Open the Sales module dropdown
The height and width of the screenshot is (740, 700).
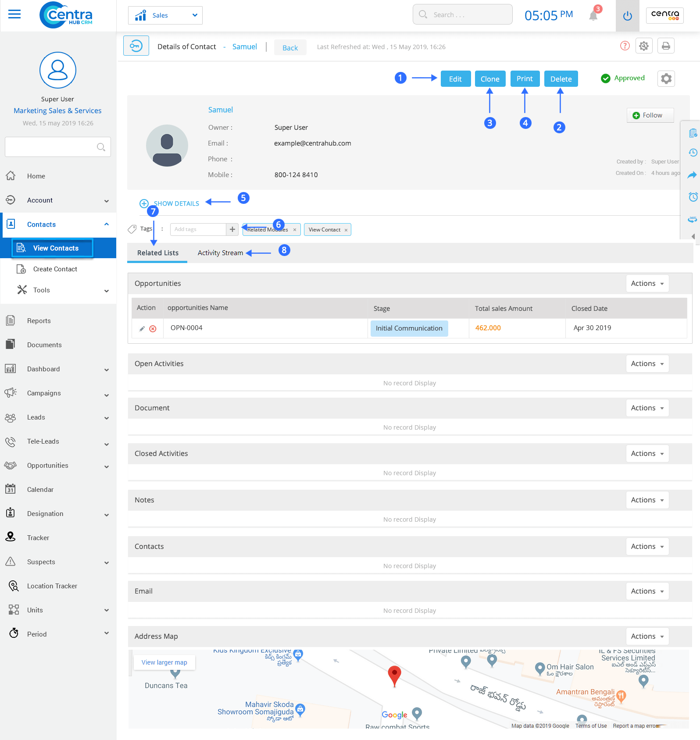(x=165, y=15)
